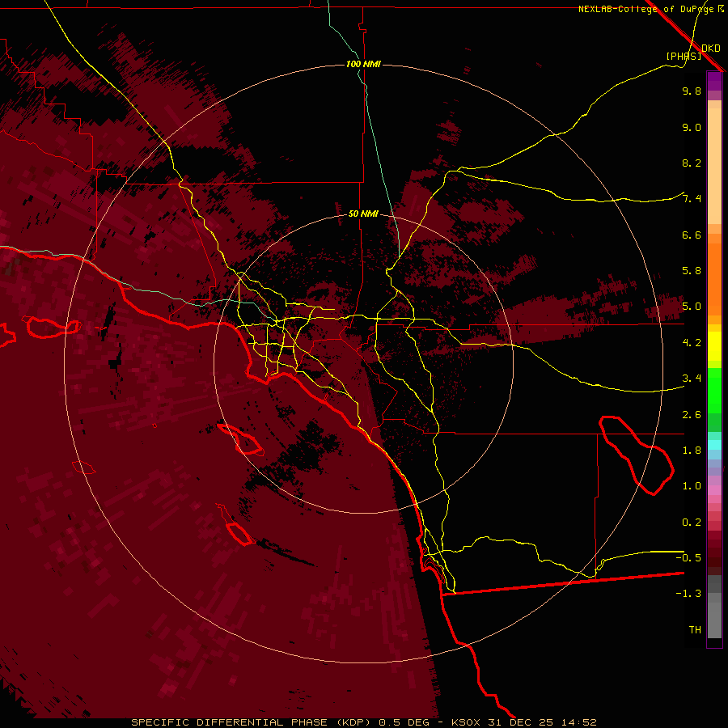Click the 2.6 scale value
This screenshot has height=728, width=728.
(692, 414)
